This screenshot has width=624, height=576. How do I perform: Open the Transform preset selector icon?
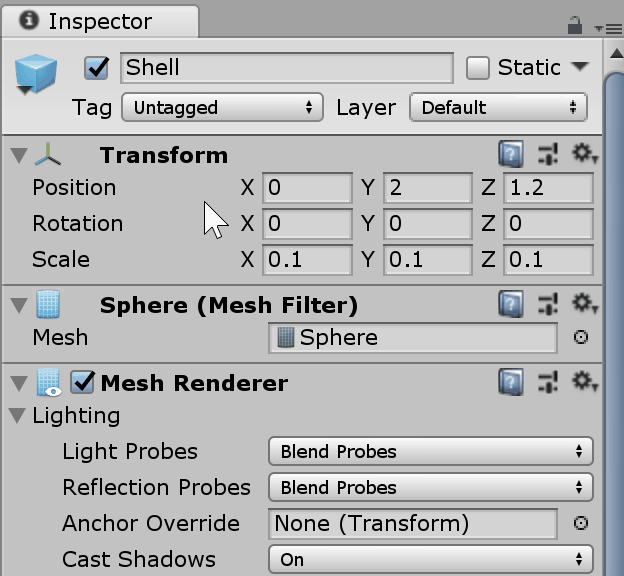(x=547, y=155)
